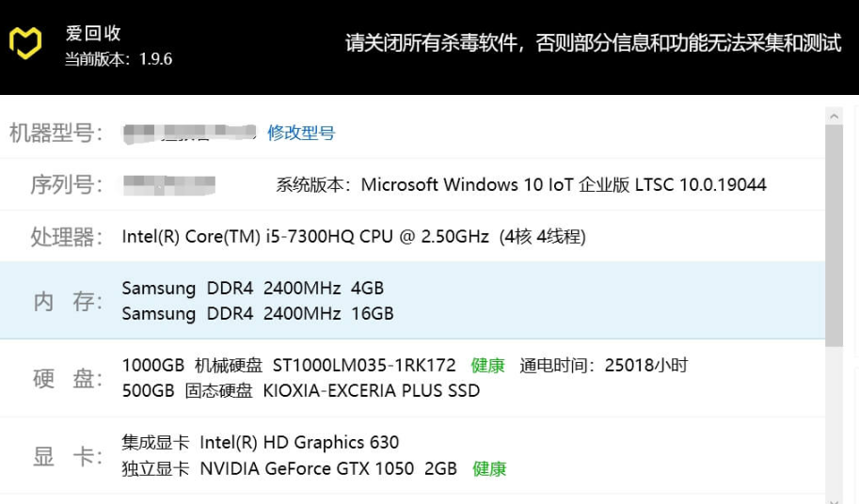The image size is (859, 504).
Task: Select the i5-7300HQ processor entry
Action: tap(354, 236)
